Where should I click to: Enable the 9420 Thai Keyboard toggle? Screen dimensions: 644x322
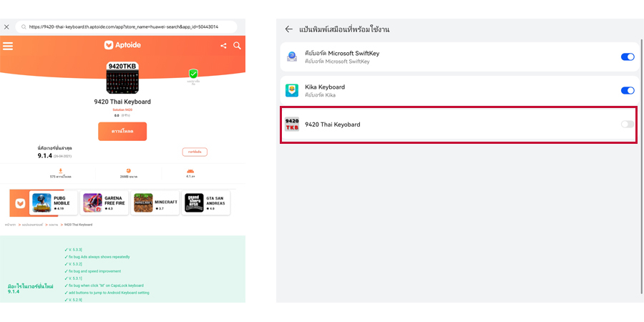[x=627, y=124]
